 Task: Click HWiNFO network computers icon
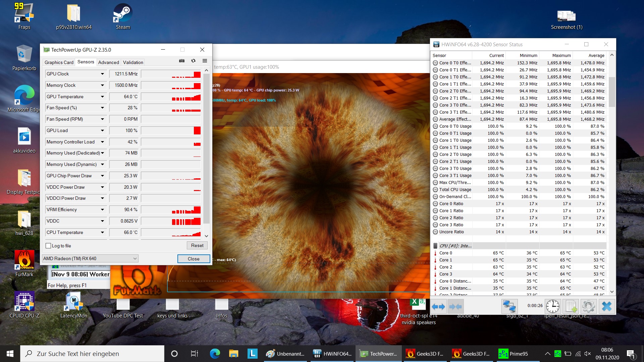click(509, 306)
